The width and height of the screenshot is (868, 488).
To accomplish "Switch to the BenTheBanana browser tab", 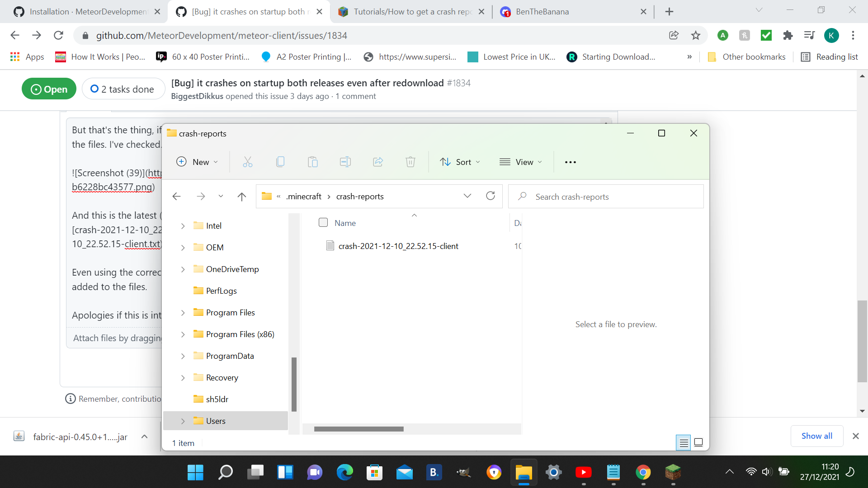I will (x=542, y=12).
